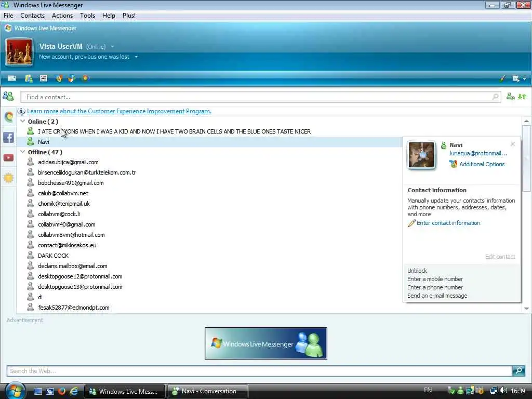Click the contact list scroll down arrow
Image resolution: width=532 pixels, height=399 pixels.
tap(526, 309)
